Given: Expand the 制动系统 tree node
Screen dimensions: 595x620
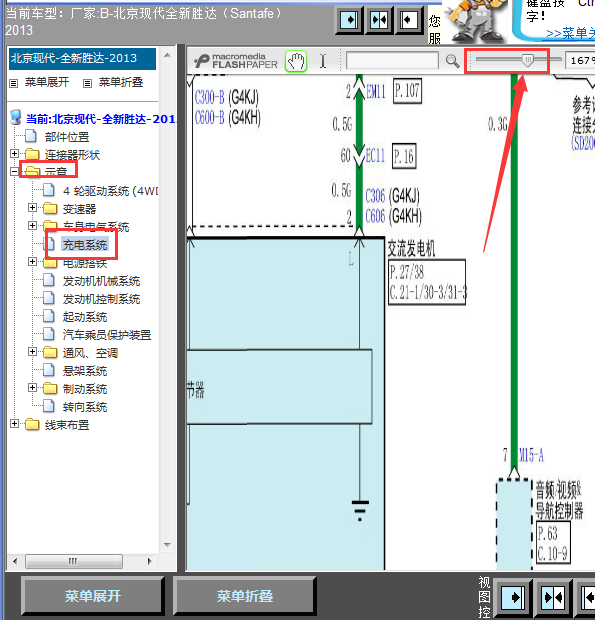Looking at the screenshot, I should pos(32,388).
